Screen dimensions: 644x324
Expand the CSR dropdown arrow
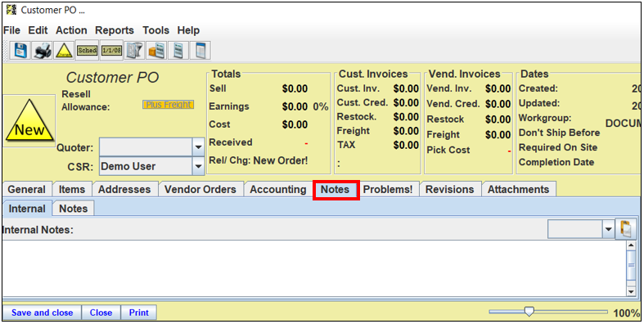(x=198, y=166)
